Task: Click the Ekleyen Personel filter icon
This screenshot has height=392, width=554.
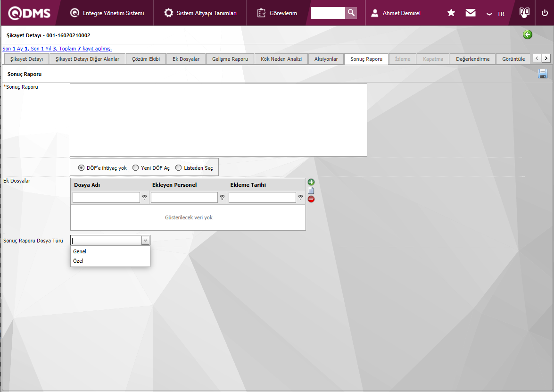Action: pos(222,197)
